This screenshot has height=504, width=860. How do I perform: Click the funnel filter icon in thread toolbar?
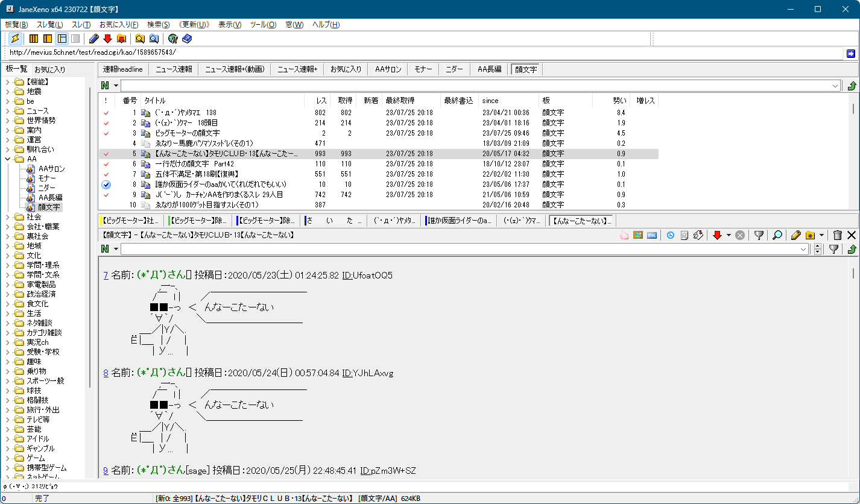[759, 235]
